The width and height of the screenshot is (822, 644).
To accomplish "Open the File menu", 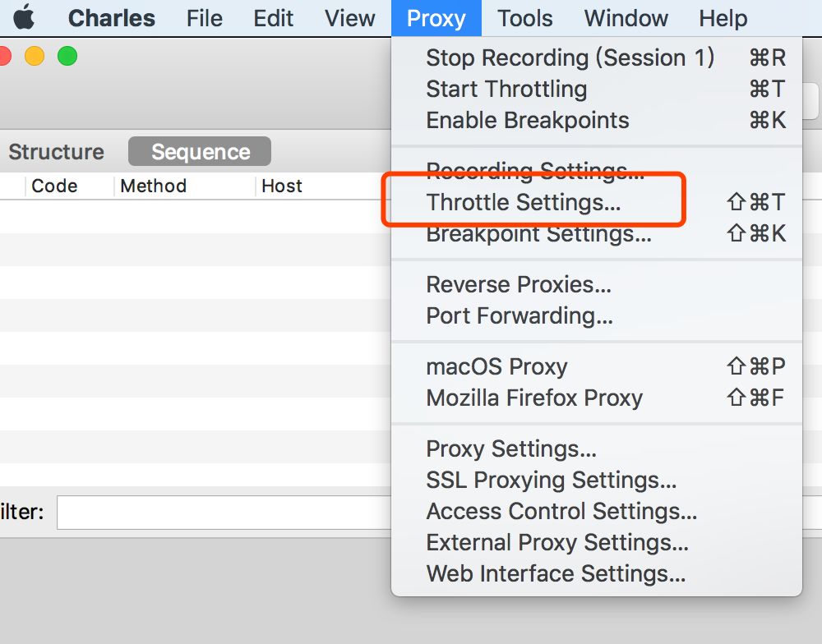I will [205, 18].
